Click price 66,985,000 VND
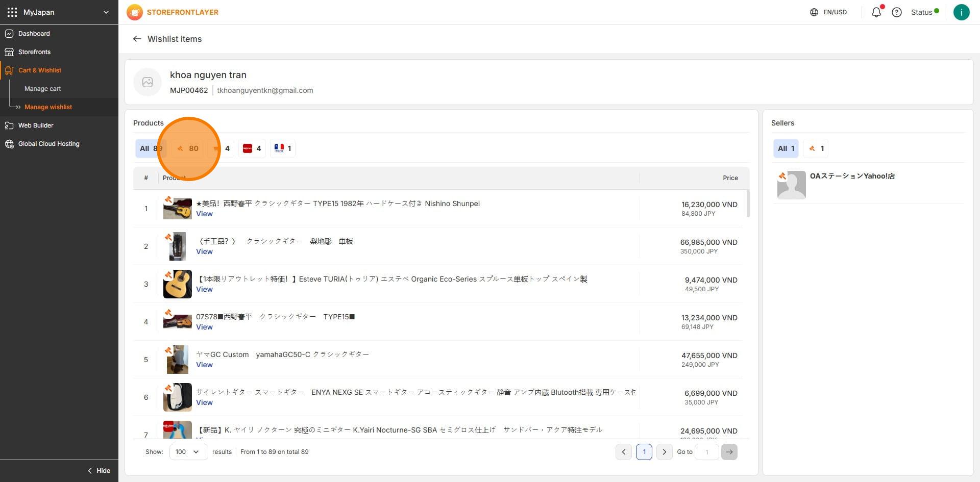Viewport: 980px width, 482px height. point(709,242)
